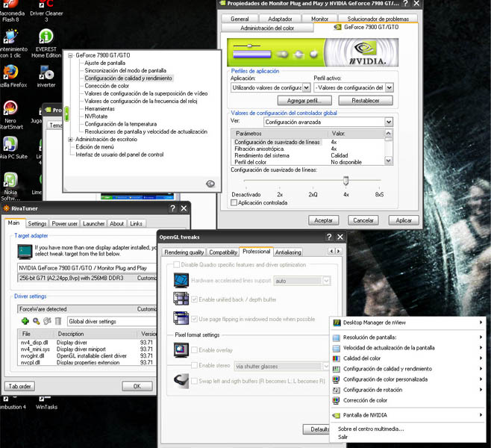Expand the Resolución de pantalla submenu arrow
Image resolution: width=491 pixels, height=448 pixels.
[481, 337]
